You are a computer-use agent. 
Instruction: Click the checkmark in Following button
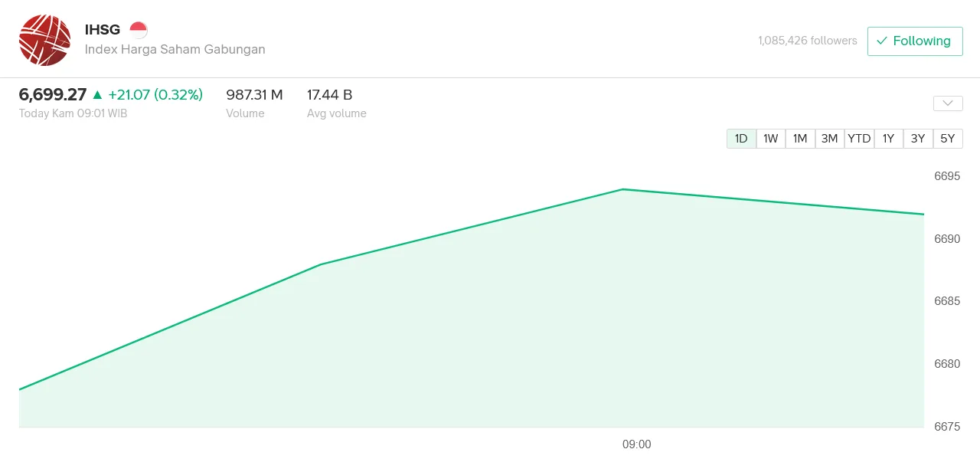click(882, 41)
